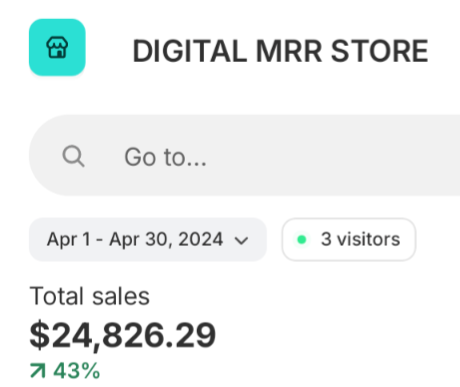The width and height of the screenshot is (460, 387).
Task: Click the upward trend arrow icon
Action: click(38, 371)
